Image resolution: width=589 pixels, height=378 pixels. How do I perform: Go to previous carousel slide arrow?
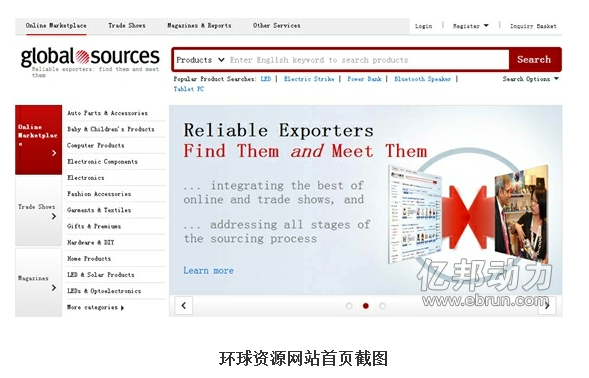pos(184,305)
